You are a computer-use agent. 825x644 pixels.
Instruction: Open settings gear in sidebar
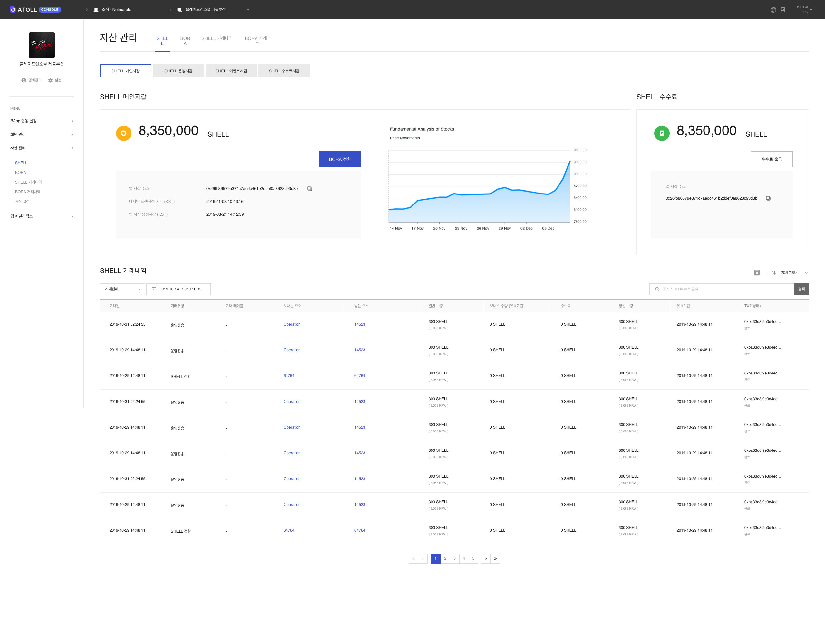click(51, 80)
